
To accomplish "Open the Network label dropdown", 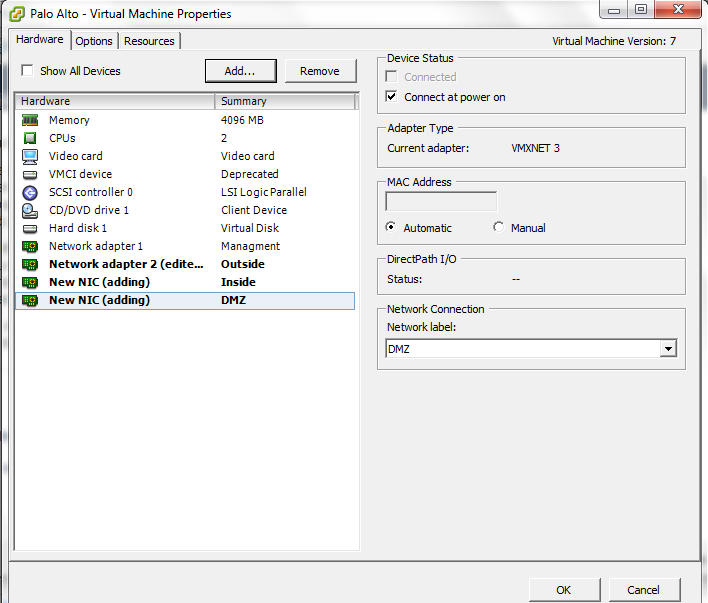I will tap(668, 349).
